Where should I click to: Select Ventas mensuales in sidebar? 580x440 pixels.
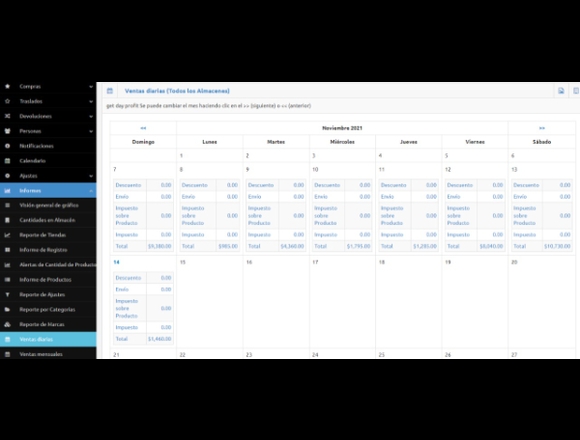48,354
